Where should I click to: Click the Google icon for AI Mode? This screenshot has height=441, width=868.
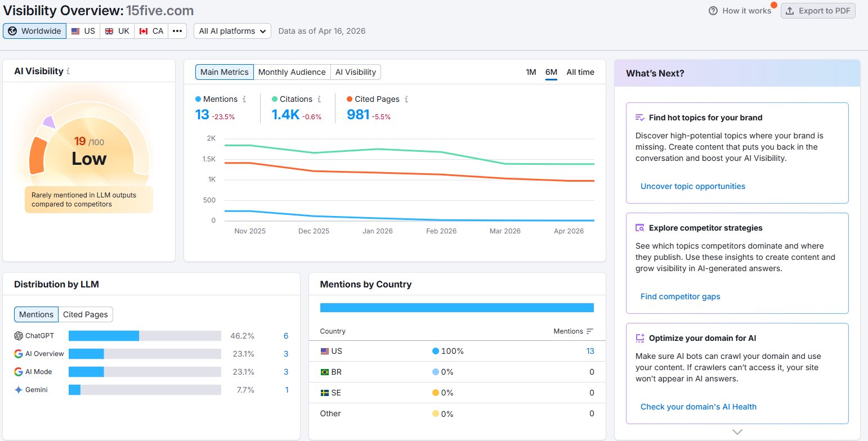tap(19, 372)
